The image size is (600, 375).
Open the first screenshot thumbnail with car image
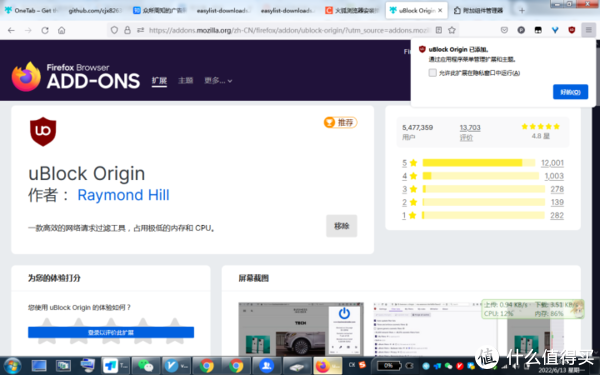[301, 329]
